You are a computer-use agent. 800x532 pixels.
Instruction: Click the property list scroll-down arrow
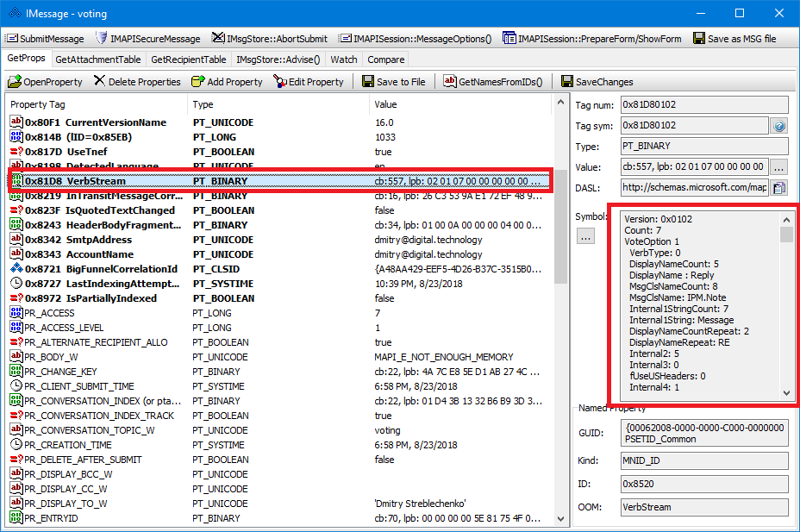pyautogui.click(x=560, y=519)
